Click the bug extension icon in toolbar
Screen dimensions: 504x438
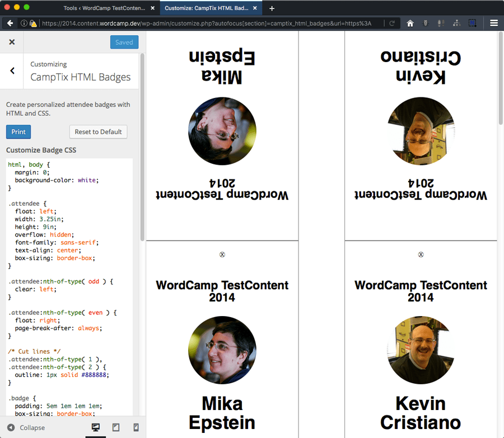pyautogui.click(x=426, y=23)
